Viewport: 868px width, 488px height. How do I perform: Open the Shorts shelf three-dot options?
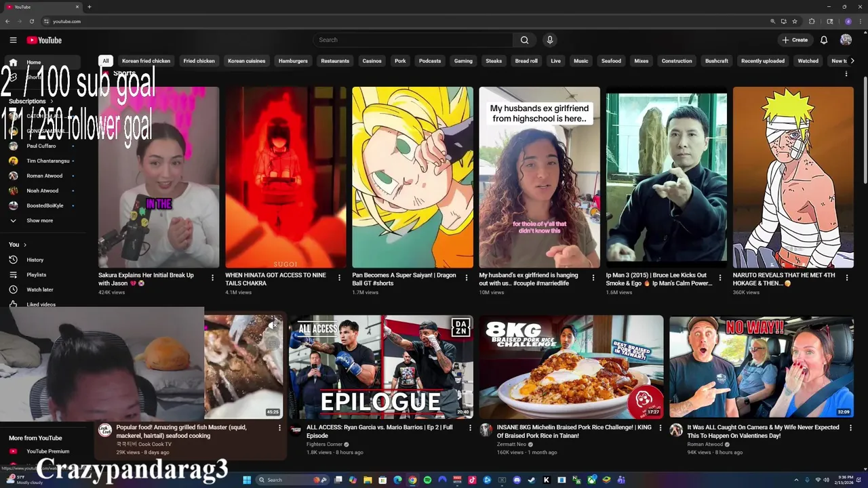[x=846, y=73]
